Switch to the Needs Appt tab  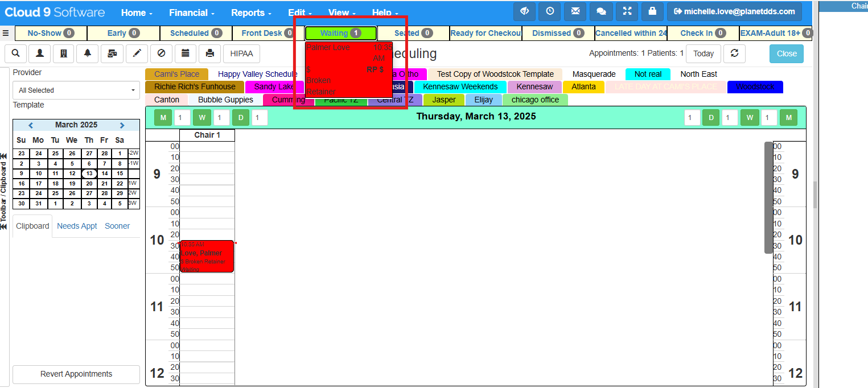click(x=77, y=226)
